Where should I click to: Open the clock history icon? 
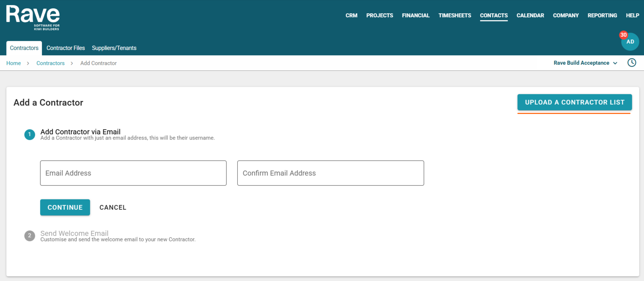point(631,63)
